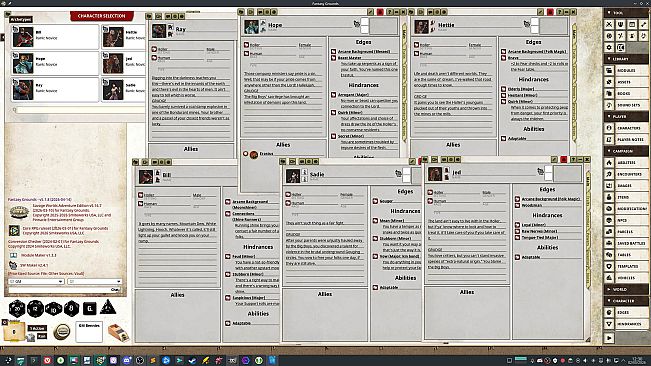Open the Abilities campaign list
This screenshot has height=366, width=651.
pyautogui.click(x=626, y=163)
